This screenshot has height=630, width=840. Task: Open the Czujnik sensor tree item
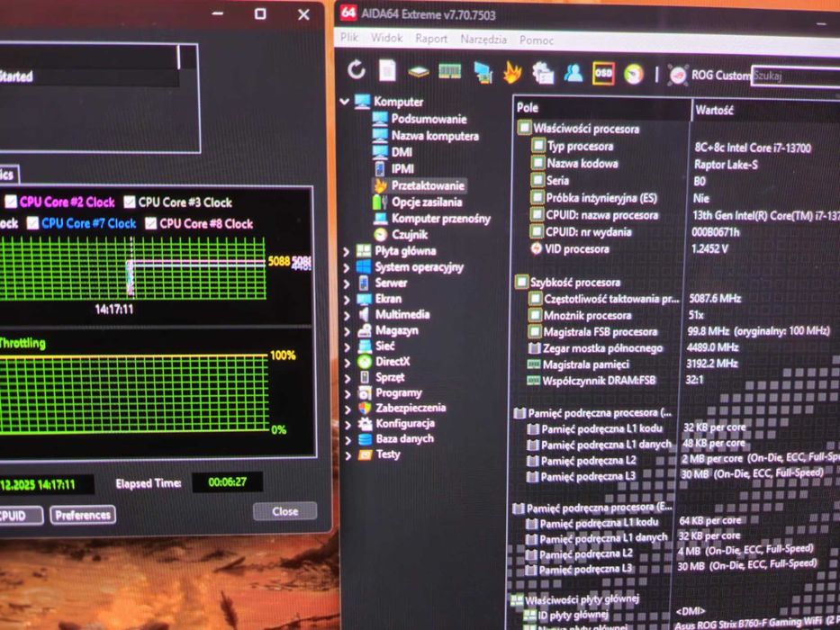[x=410, y=235]
